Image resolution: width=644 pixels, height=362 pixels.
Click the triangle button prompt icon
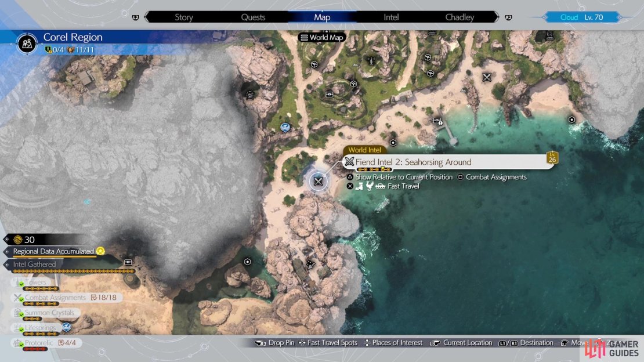pyautogui.click(x=350, y=177)
